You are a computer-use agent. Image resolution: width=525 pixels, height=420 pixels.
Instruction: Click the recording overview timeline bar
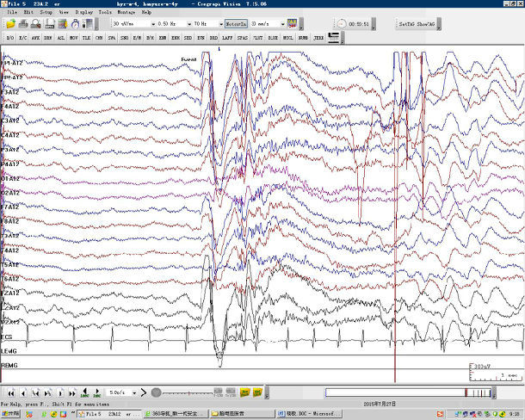pyautogui.click(x=409, y=392)
